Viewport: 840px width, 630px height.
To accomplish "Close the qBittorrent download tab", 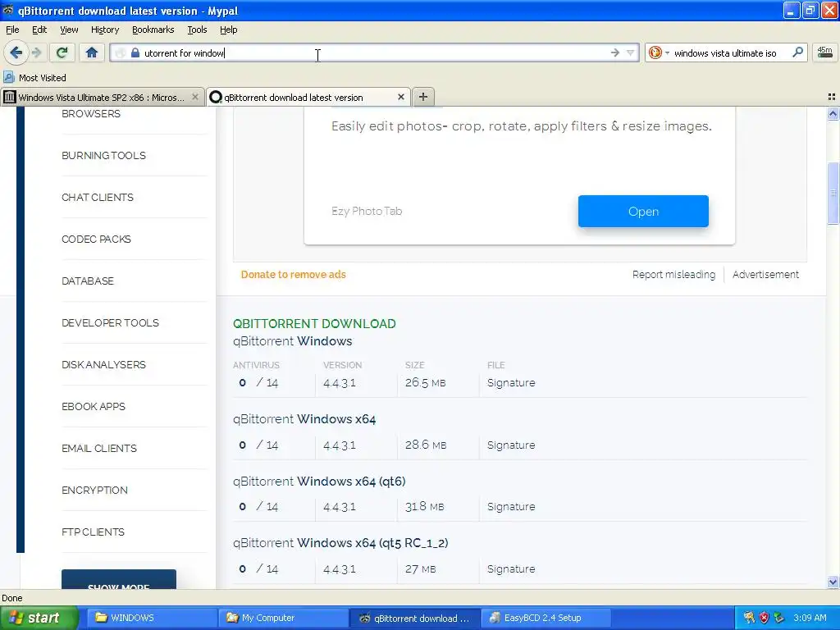I will (x=400, y=97).
